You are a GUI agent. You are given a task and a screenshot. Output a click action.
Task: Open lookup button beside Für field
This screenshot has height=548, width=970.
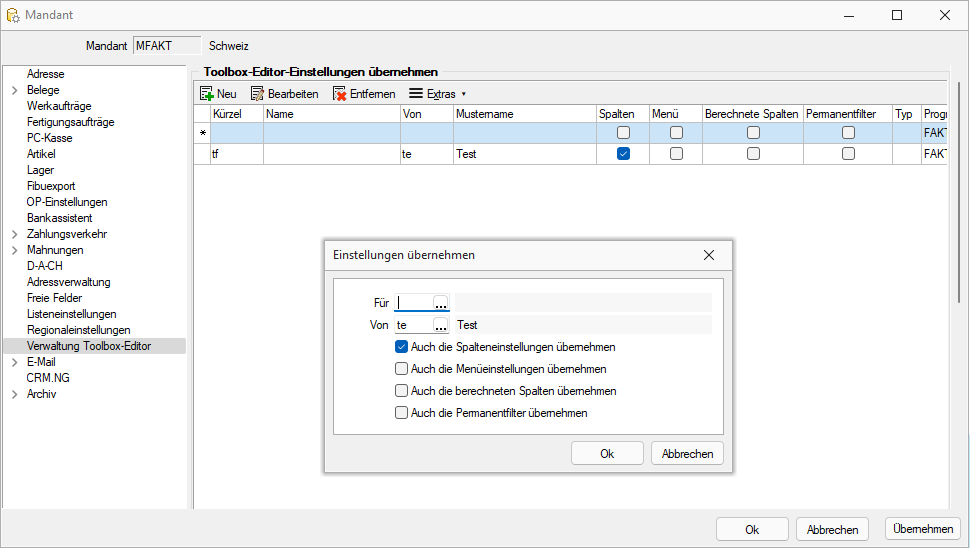[x=440, y=303]
